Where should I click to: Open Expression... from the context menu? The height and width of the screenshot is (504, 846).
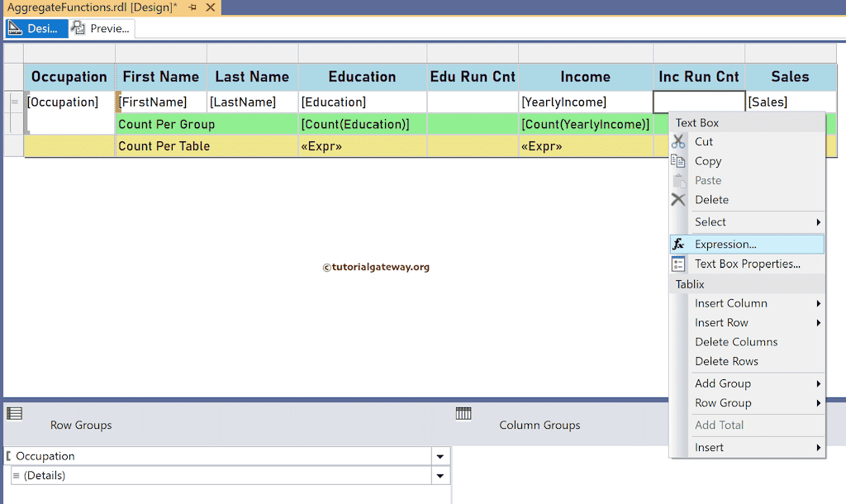pyautogui.click(x=747, y=244)
